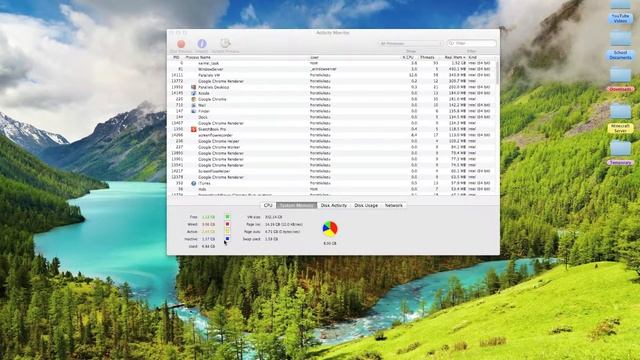The width and height of the screenshot is (640, 360).
Task: Sort by the % CPU column header
Action: (409, 58)
